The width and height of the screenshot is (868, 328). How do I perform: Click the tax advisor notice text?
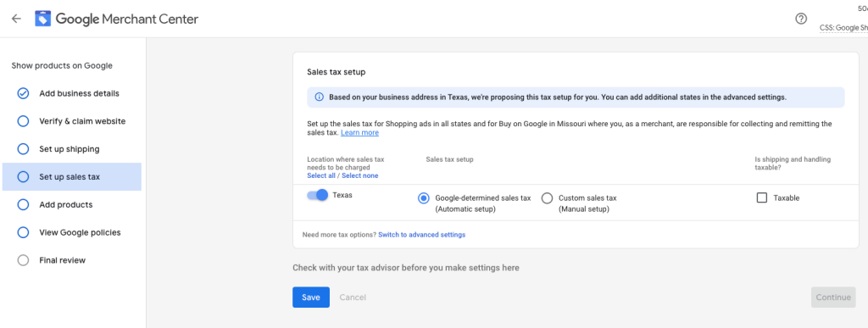(x=406, y=268)
